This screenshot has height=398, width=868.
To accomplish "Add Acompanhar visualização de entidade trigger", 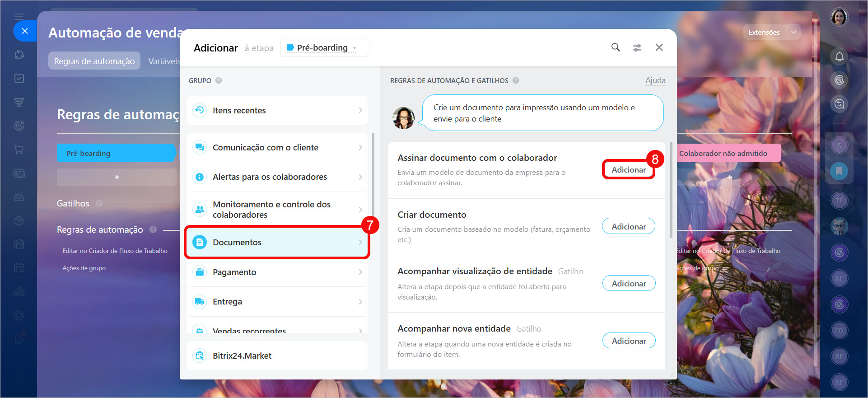I will (629, 283).
